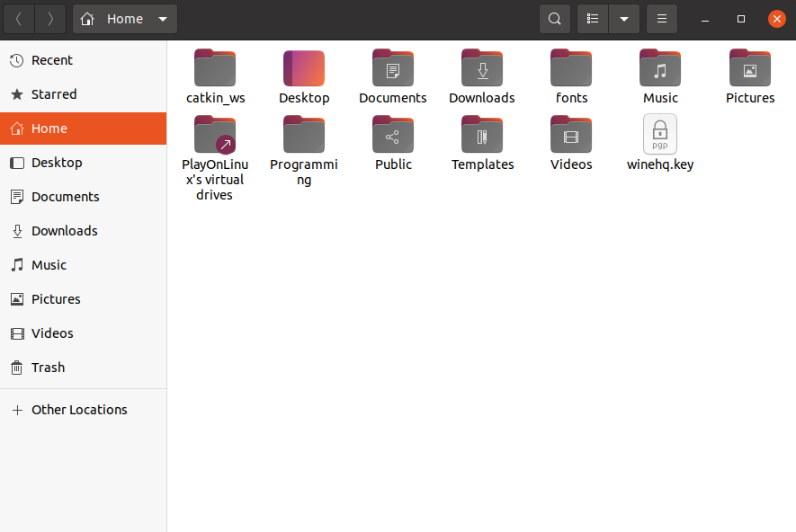Open the Templates folder
796x532 pixels.
pyautogui.click(x=482, y=135)
